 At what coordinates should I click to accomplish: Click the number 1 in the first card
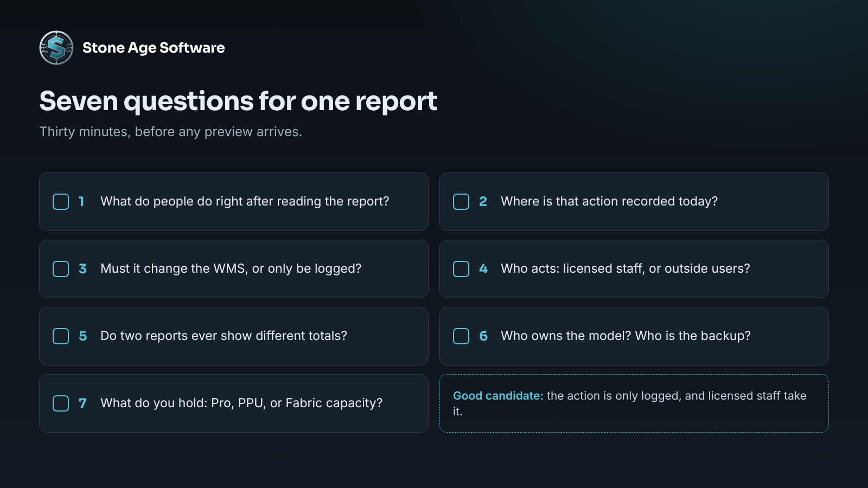tap(81, 202)
